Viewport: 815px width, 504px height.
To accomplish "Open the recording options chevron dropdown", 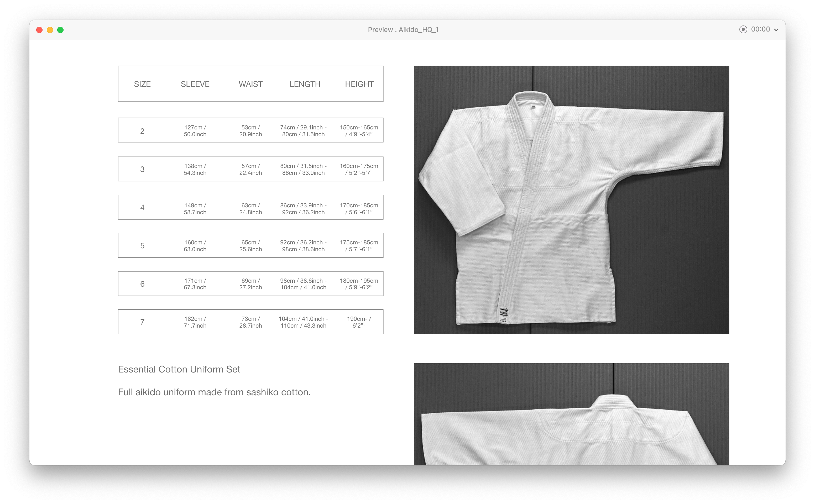I will 776,30.
